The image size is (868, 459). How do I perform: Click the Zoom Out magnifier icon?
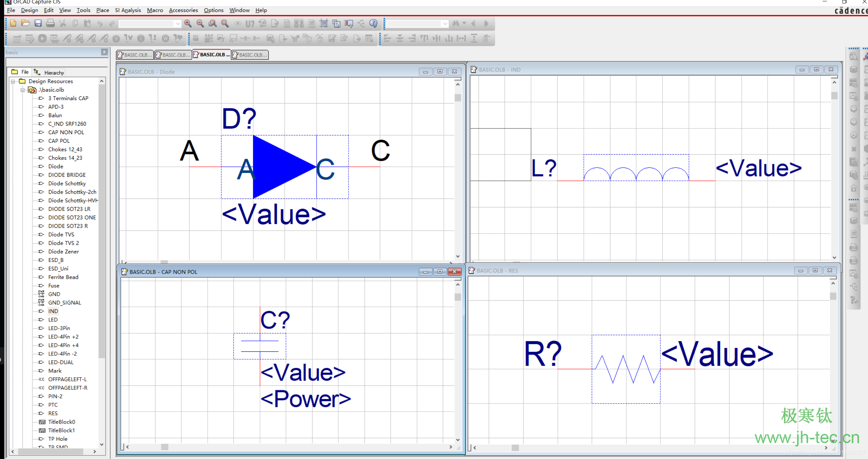tap(200, 23)
